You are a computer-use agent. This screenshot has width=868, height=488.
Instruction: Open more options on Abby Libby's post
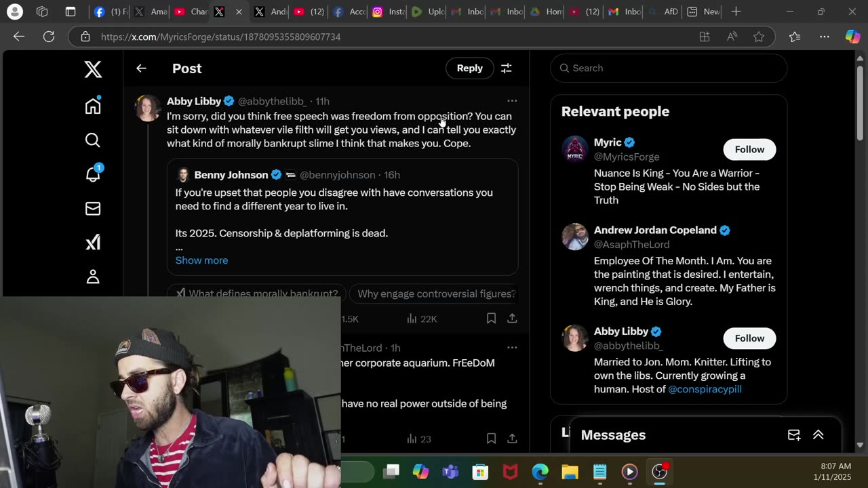(x=512, y=101)
